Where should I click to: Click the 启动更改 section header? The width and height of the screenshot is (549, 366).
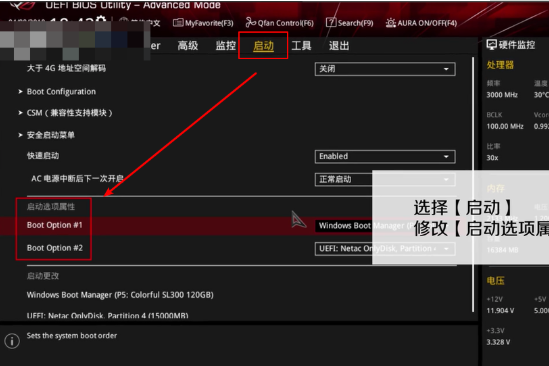click(43, 276)
